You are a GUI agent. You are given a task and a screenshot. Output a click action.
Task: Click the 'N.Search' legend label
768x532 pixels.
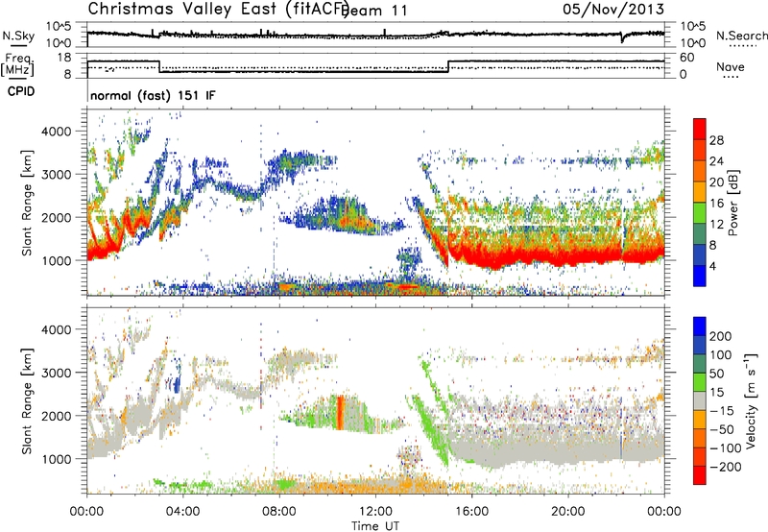click(x=742, y=36)
